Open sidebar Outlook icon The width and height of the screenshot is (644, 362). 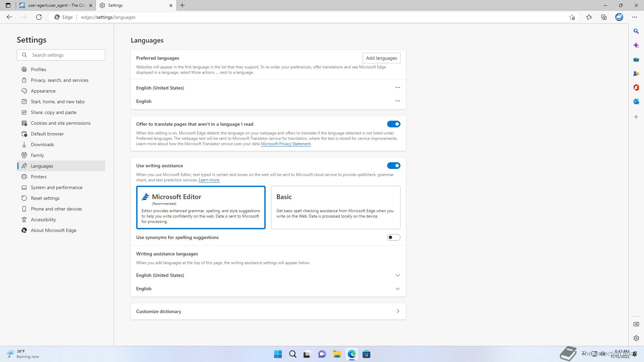[636, 102]
